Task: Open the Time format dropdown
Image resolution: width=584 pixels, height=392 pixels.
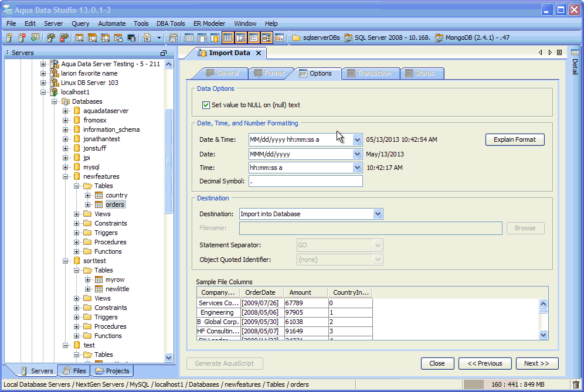Action: click(357, 168)
